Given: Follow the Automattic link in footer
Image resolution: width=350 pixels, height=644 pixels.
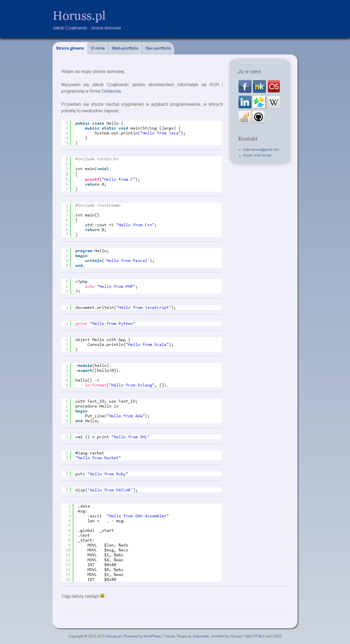Looking at the screenshot, I should pos(201,636).
